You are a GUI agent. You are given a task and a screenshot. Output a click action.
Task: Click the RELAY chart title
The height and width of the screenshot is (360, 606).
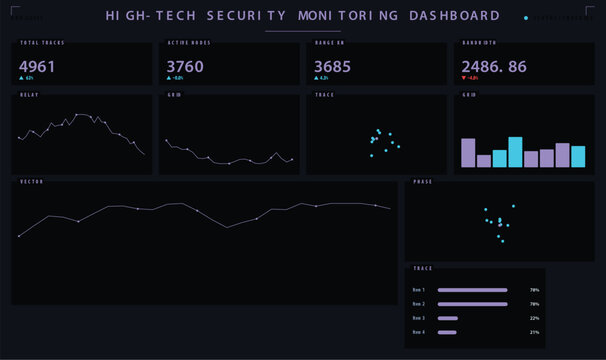coord(29,94)
